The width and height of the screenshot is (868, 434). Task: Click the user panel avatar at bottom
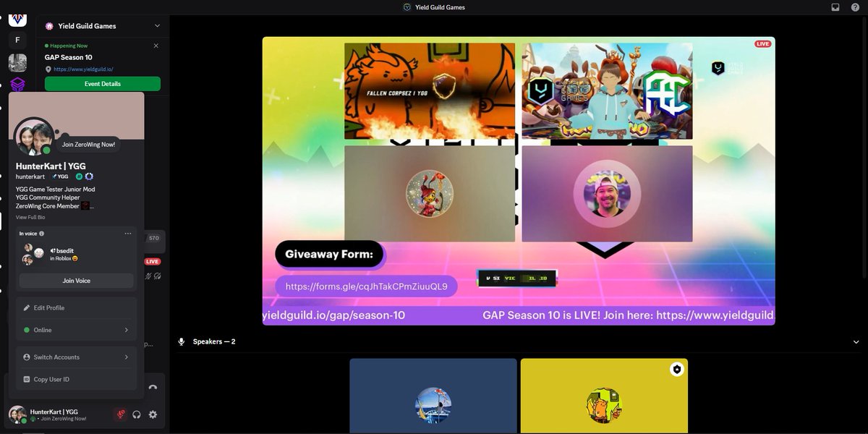pyautogui.click(x=17, y=414)
